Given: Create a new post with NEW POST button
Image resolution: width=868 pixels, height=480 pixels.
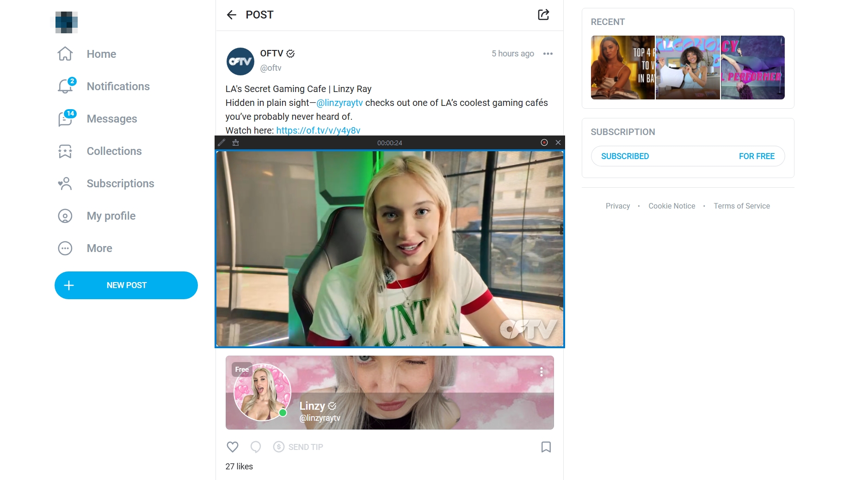Looking at the screenshot, I should click(126, 285).
